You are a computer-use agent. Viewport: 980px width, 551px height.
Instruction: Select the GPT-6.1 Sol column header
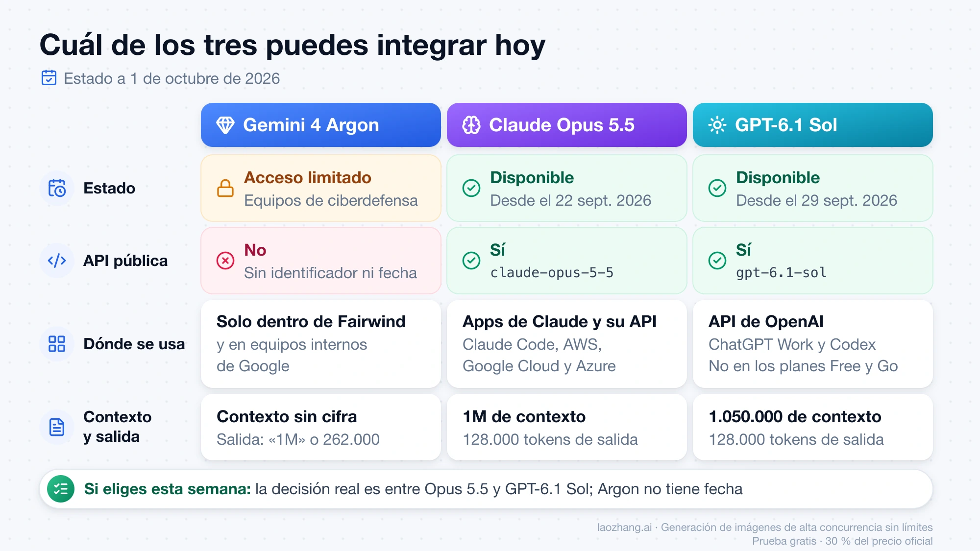(813, 125)
